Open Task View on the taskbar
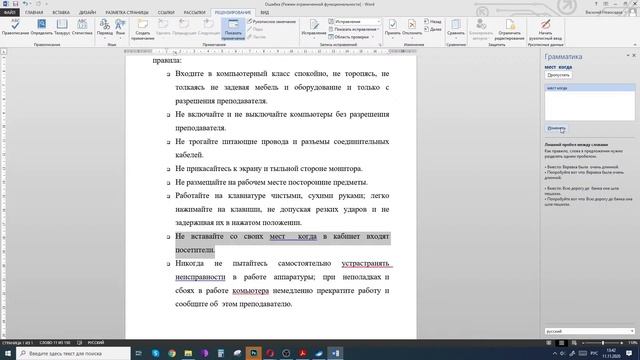This screenshot has width=640, height=360. pyautogui.click(x=139, y=353)
